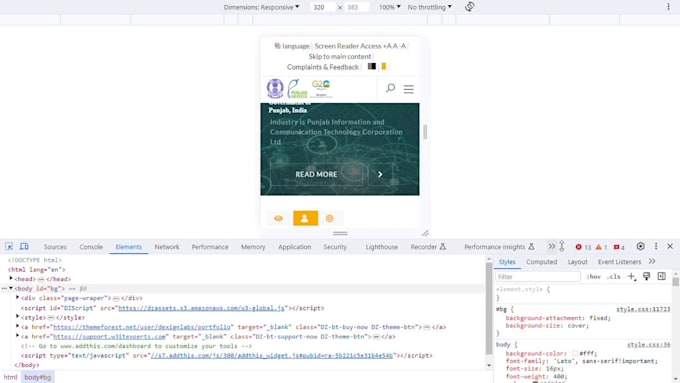This screenshot has width=680, height=383.
Task: Click Skip to main content link
Action: click(340, 56)
